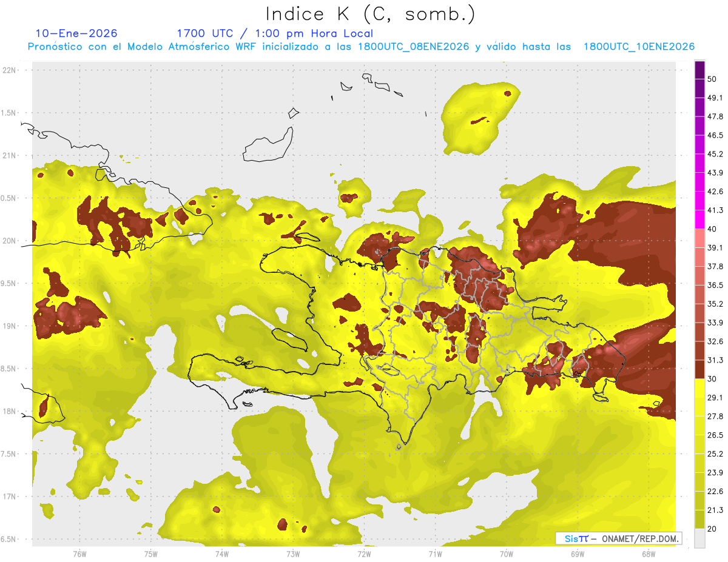Image resolution: width=728 pixels, height=562 pixels.
Task: Click the latitude label "19N"
Action: click(10, 326)
